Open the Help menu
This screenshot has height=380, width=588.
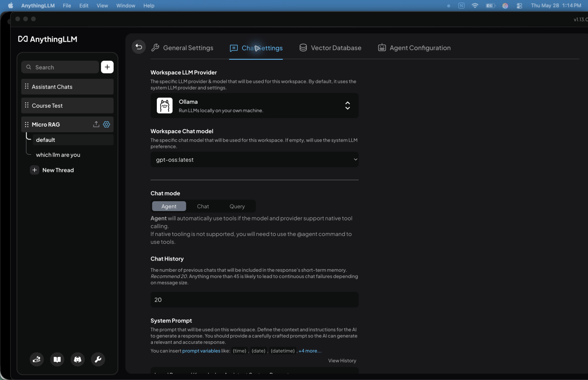click(148, 5)
